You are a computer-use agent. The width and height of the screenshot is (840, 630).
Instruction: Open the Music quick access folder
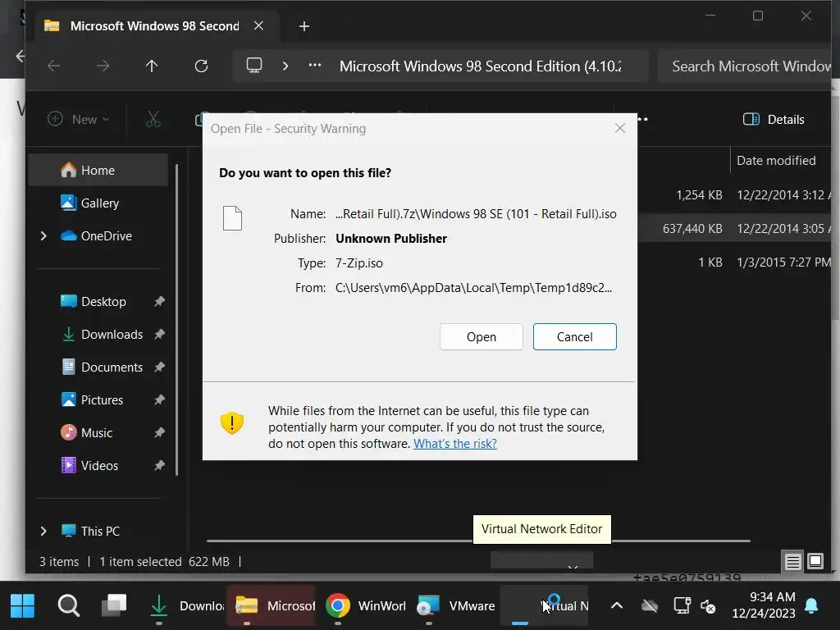pos(97,433)
